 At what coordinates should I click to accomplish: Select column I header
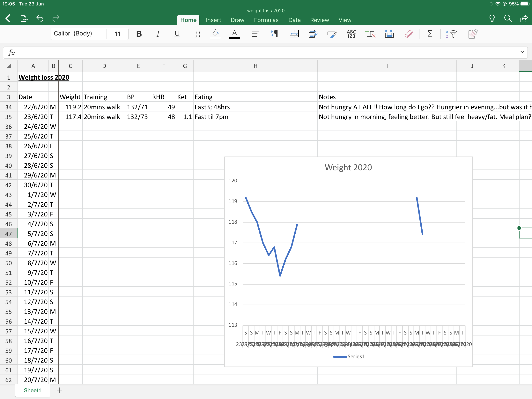tap(387, 66)
